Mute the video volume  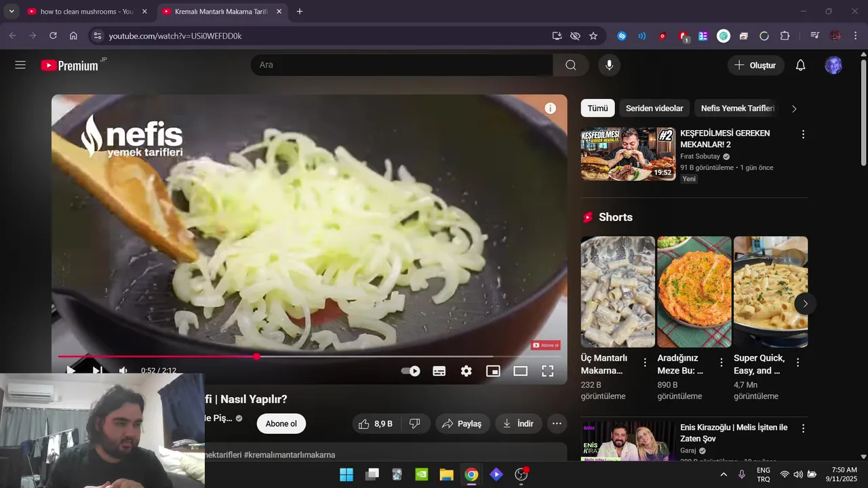click(x=123, y=371)
